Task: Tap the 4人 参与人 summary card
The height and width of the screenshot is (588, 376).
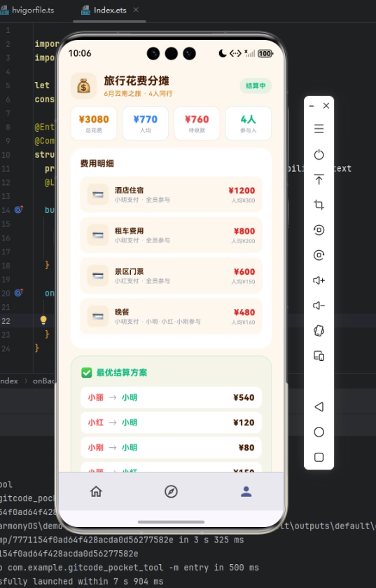Action: click(248, 123)
